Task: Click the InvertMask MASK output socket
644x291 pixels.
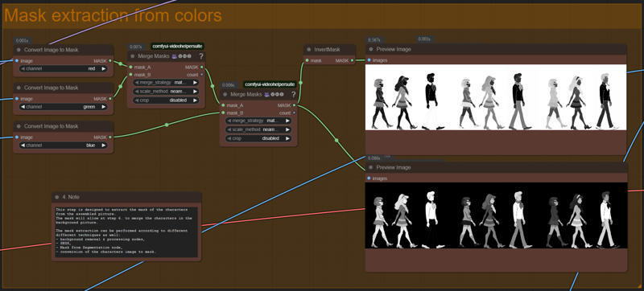Action: [352, 60]
